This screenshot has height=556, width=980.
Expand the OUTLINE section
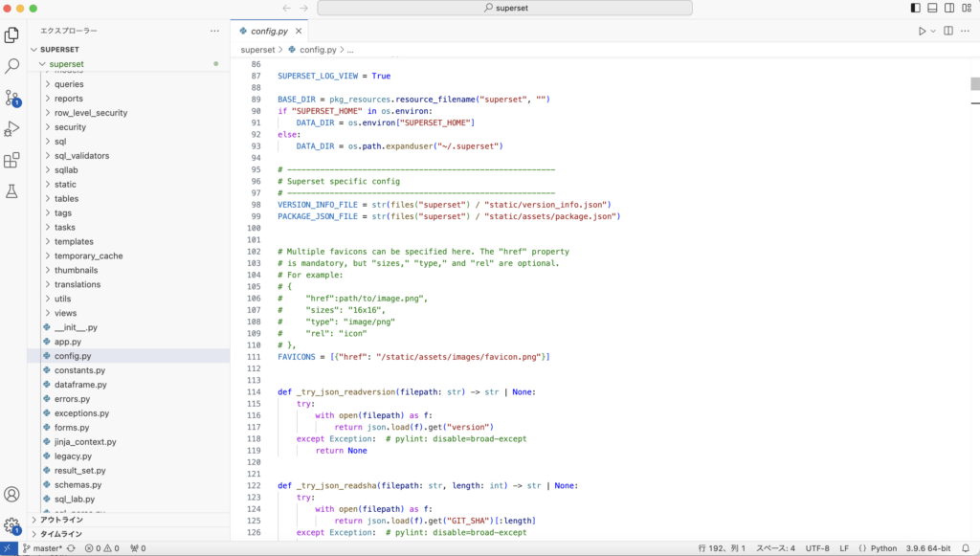[60, 520]
